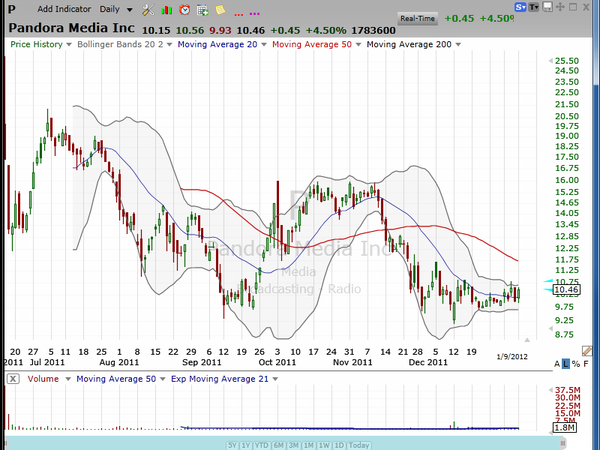Open the Daily timeframe dropdown
This screenshot has width=600, height=450.
point(116,9)
